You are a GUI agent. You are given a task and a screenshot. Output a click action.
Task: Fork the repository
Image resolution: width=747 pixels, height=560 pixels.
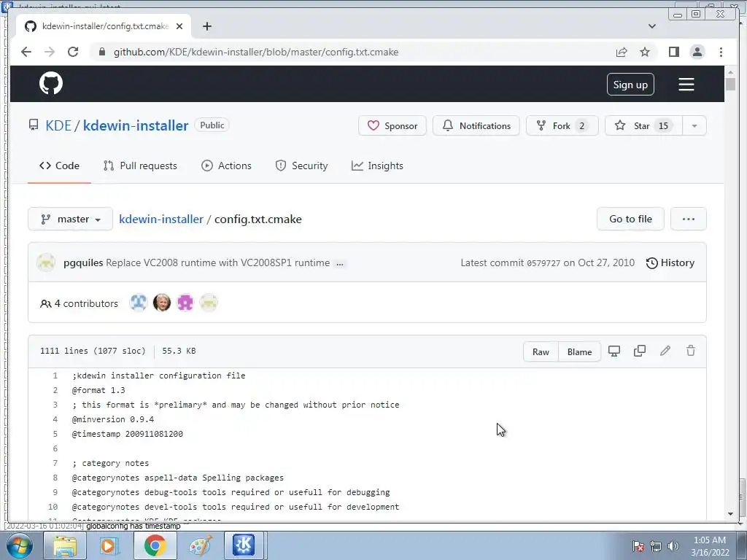[x=562, y=125]
